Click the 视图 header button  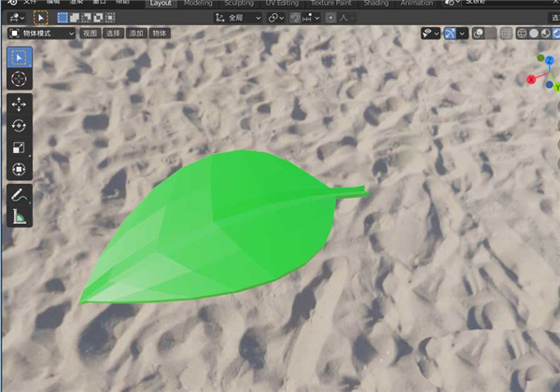click(x=90, y=34)
